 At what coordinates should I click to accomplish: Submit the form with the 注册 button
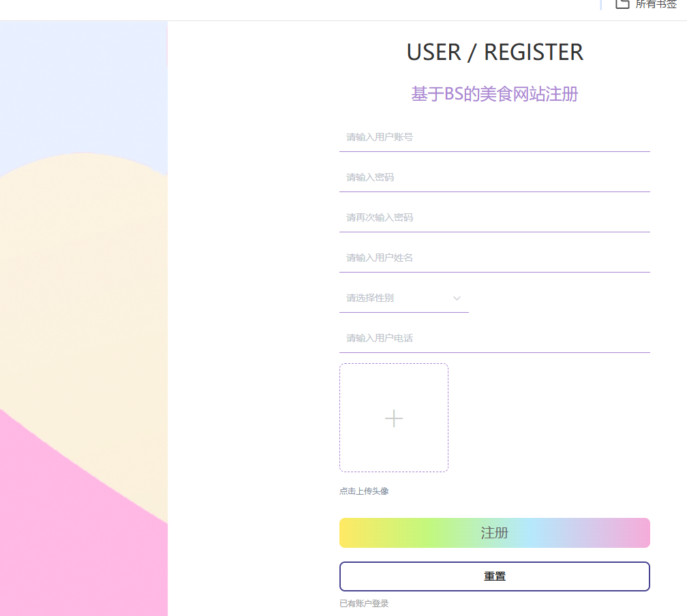(x=494, y=533)
